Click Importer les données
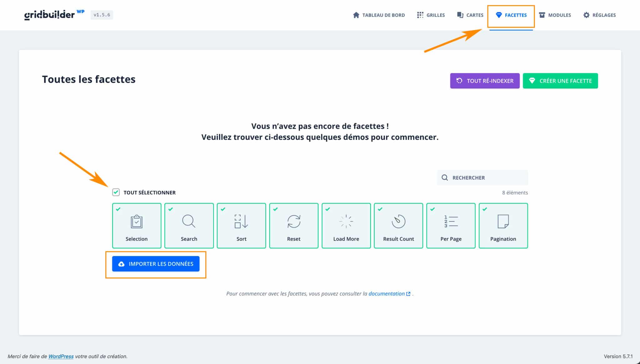 pos(156,264)
